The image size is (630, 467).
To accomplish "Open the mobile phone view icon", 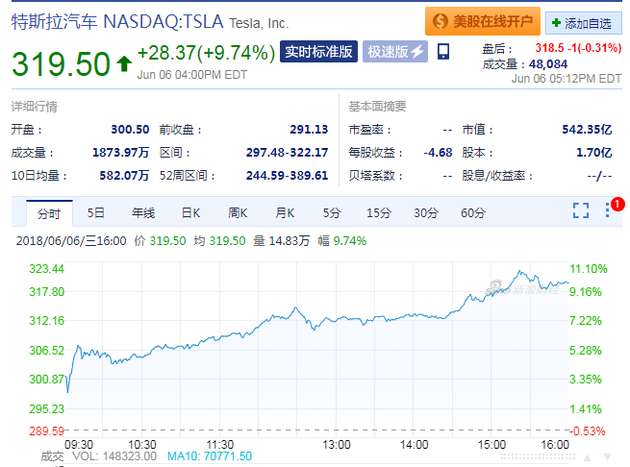I will pos(443,52).
